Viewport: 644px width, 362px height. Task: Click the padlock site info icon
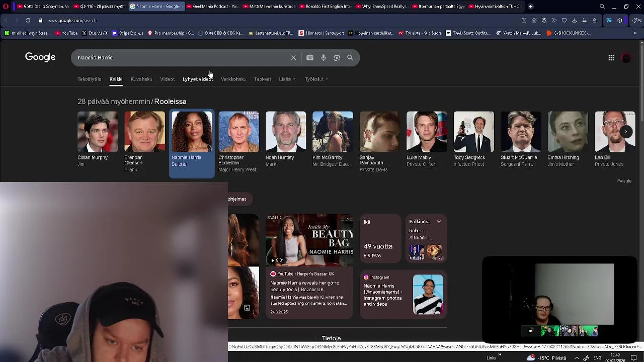click(x=40, y=21)
